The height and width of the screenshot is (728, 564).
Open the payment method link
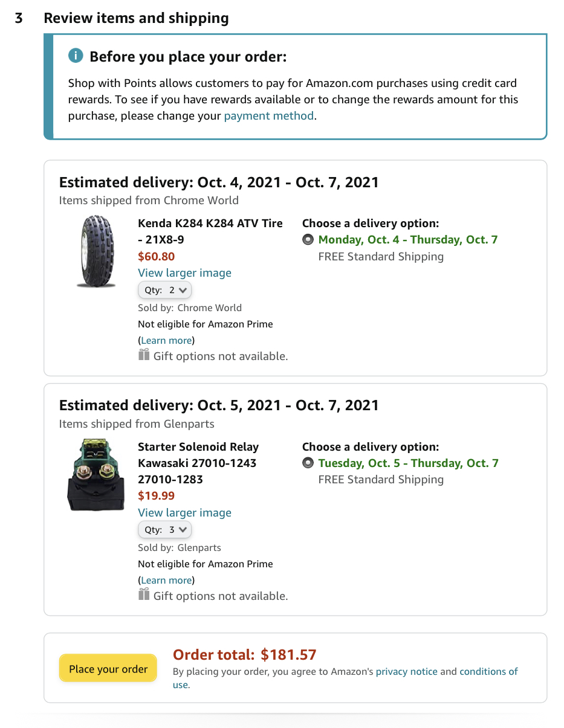pyautogui.click(x=268, y=116)
